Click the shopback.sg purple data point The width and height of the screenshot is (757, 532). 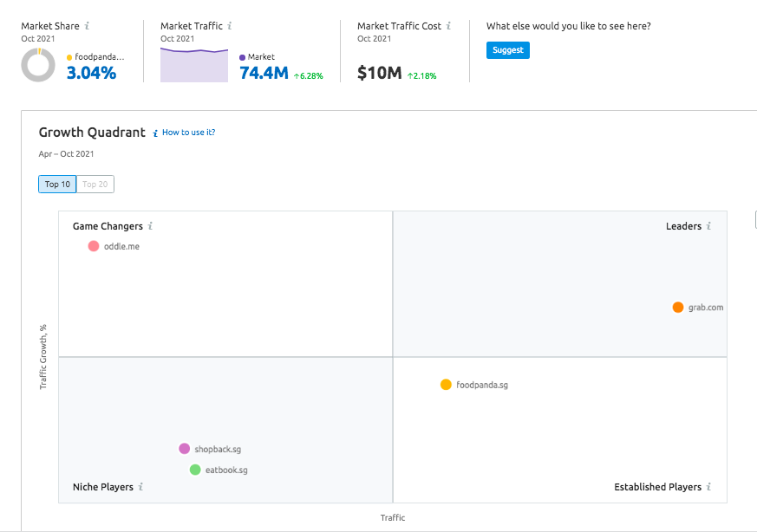click(x=185, y=449)
